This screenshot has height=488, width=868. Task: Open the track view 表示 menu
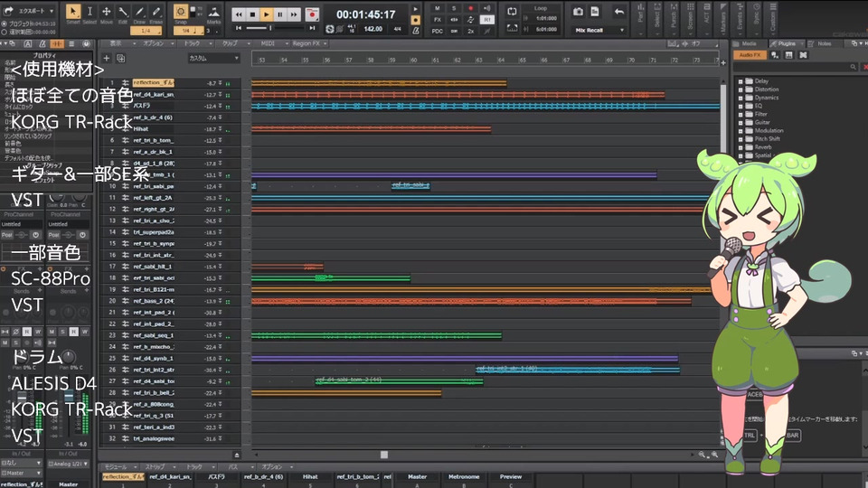pos(118,43)
